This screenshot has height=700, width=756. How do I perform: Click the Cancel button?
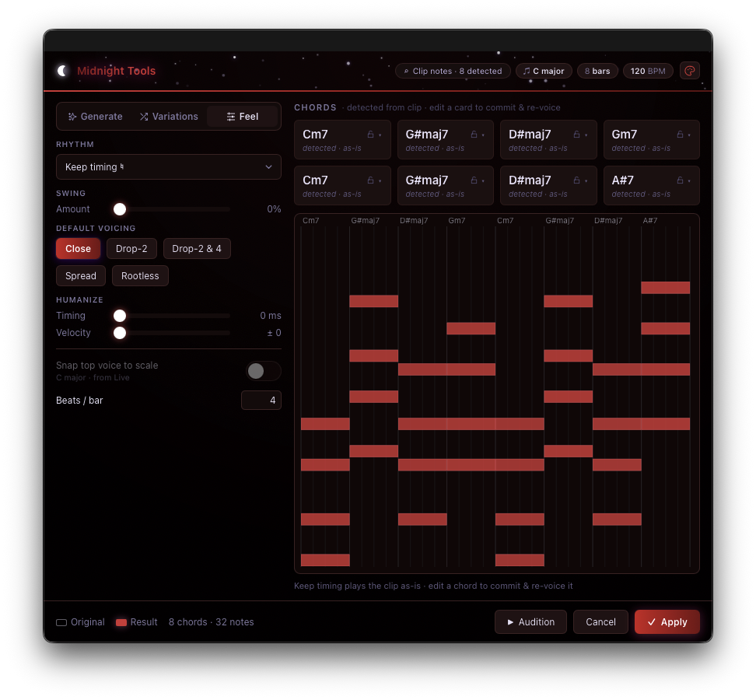pos(600,622)
